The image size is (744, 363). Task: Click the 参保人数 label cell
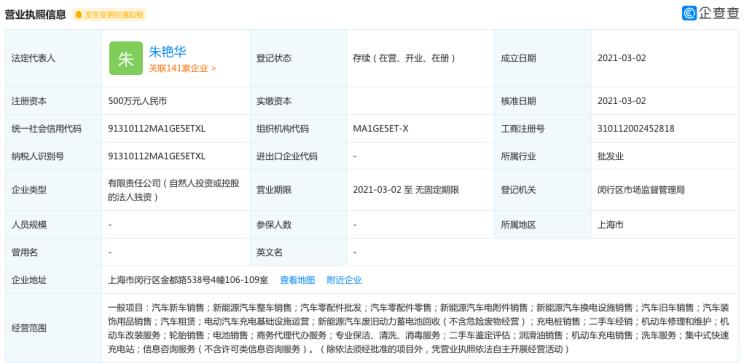[x=298, y=225]
